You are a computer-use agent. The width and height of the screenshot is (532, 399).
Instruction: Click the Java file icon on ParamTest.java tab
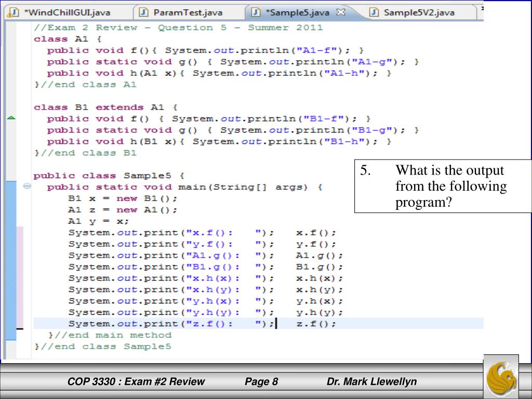144,12
